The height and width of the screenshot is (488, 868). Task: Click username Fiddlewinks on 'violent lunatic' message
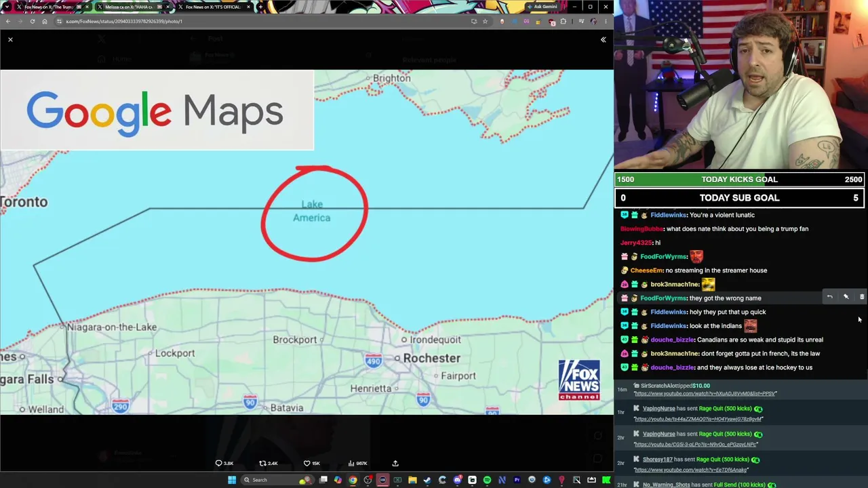(668, 215)
